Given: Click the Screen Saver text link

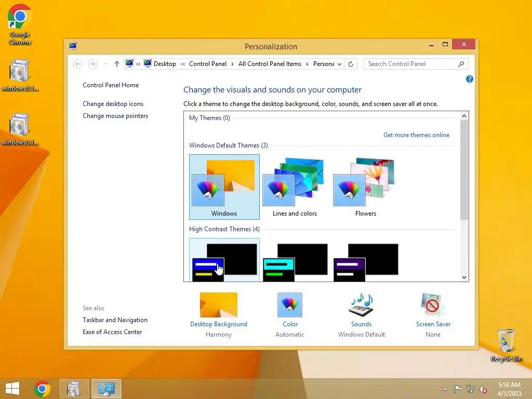Looking at the screenshot, I should click(x=433, y=324).
